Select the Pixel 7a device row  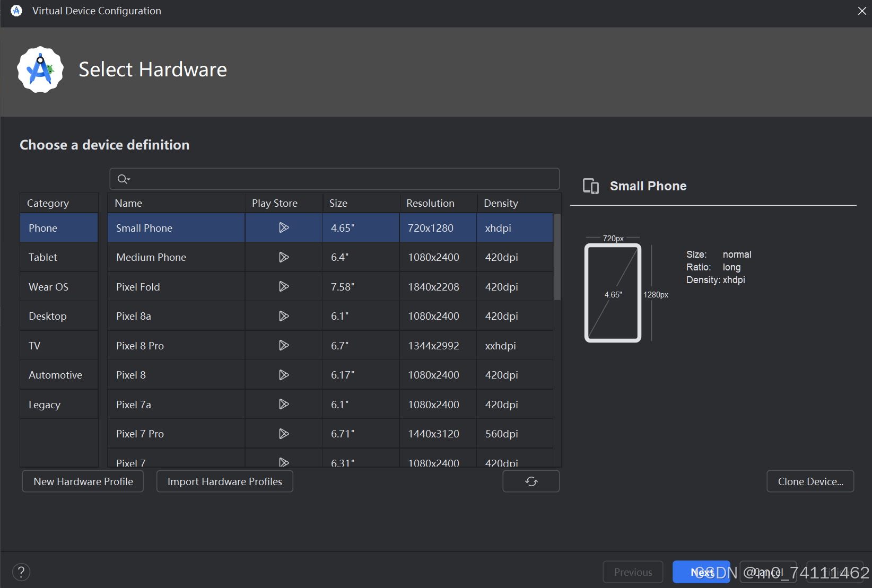pyautogui.click(x=330, y=405)
